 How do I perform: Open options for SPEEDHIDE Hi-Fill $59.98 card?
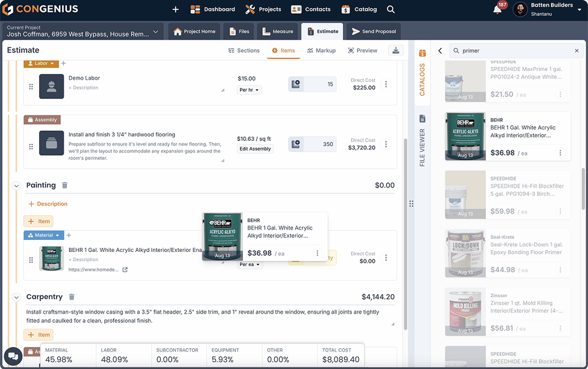tap(560, 211)
